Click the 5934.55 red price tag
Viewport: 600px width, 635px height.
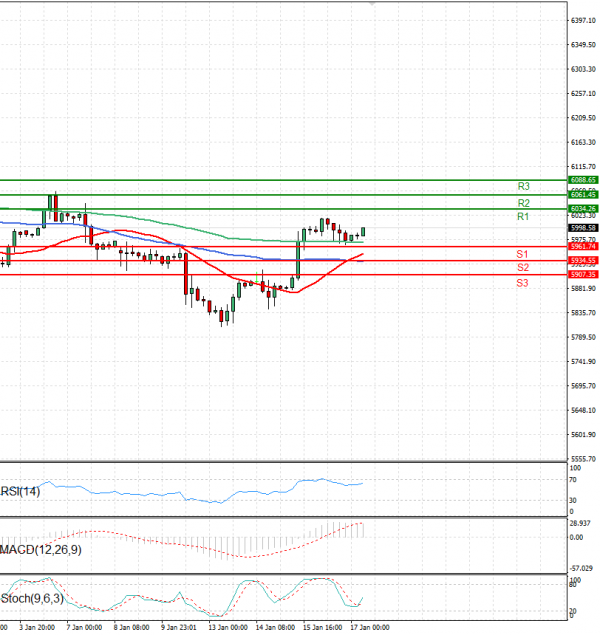pyautogui.click(x=584, y=260)
